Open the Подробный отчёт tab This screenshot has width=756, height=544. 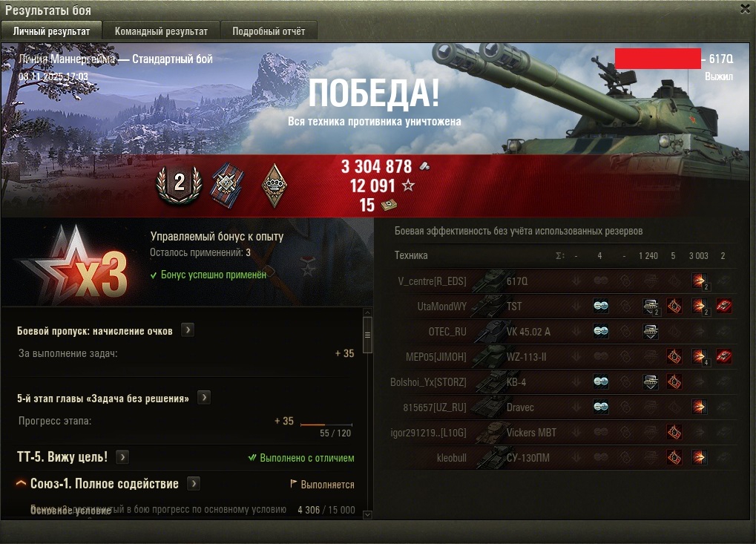tap(269, 31)
